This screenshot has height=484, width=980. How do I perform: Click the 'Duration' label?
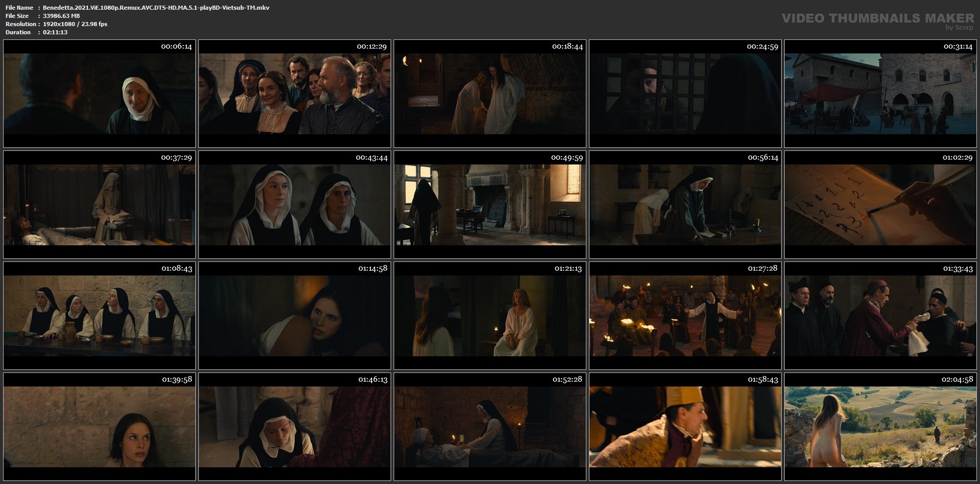click(x=18, y=32)
